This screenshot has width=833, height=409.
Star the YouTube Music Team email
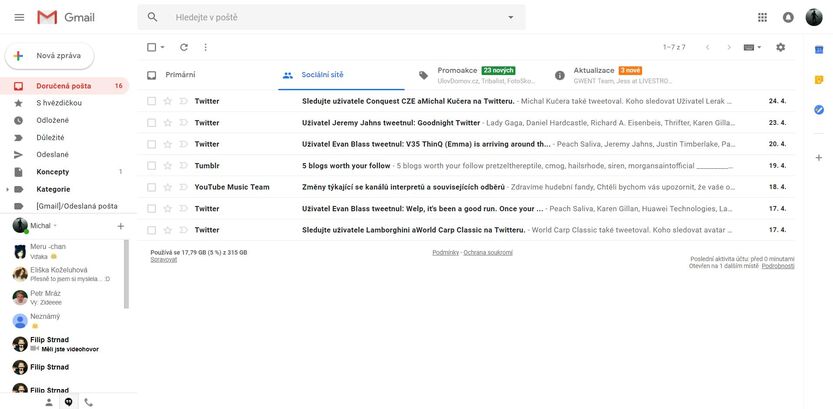pyautogui.click(x=167, y=187)
